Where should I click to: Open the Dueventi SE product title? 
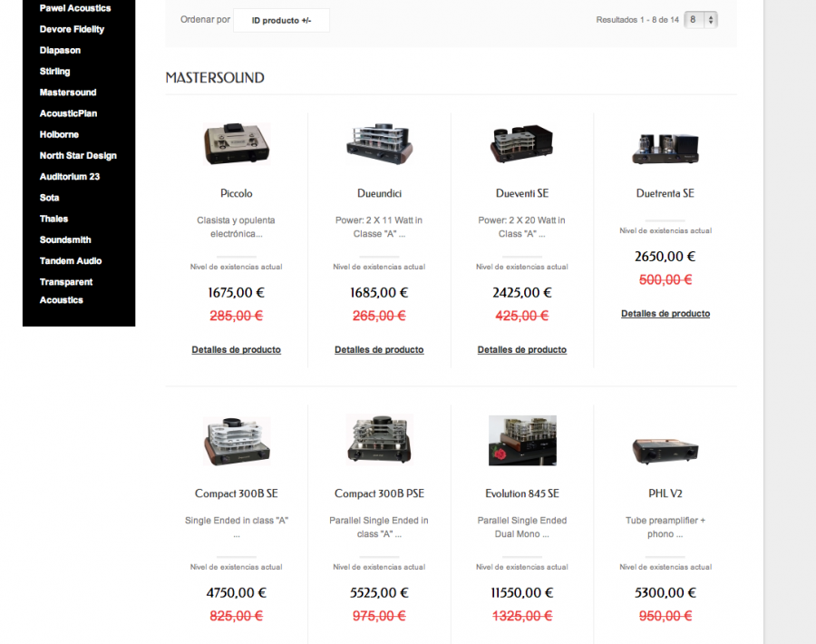click(x=522, y=194)
